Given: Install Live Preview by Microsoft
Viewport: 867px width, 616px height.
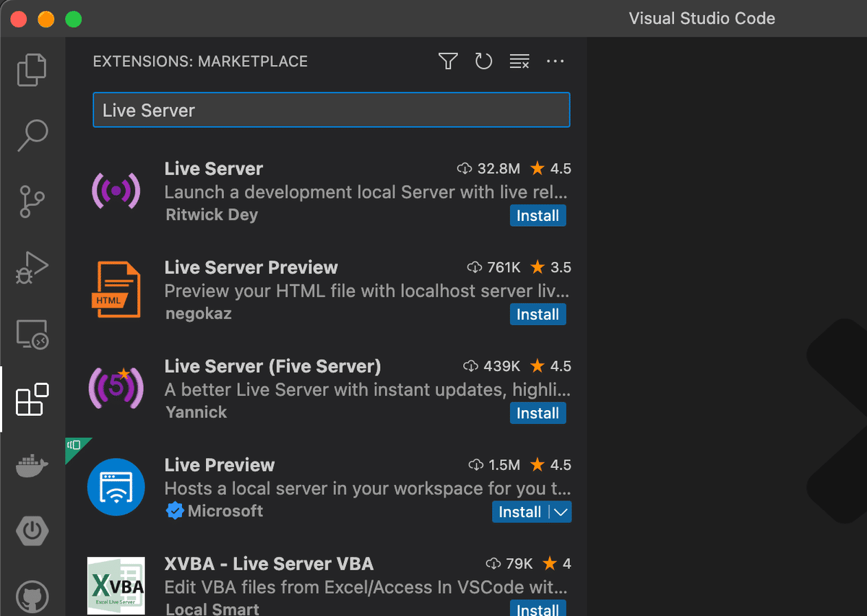Looking at the screenshot, I should tap(519, 512).
